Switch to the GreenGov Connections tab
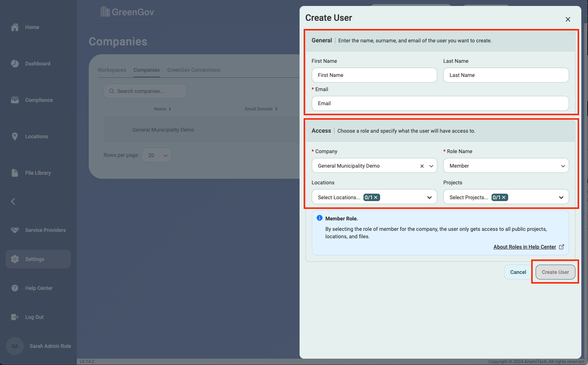Screen dimensions: 588x365 193,70
